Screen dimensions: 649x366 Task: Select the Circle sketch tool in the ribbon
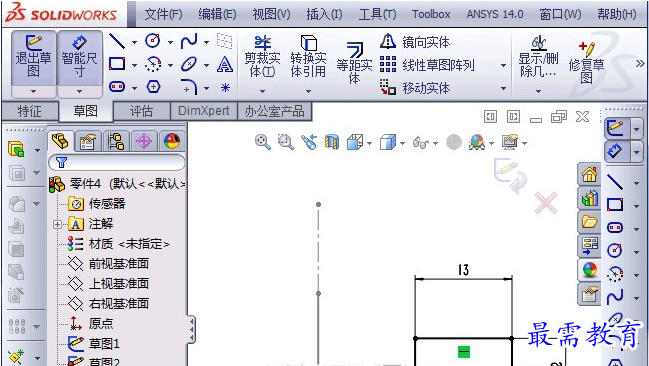153,41
